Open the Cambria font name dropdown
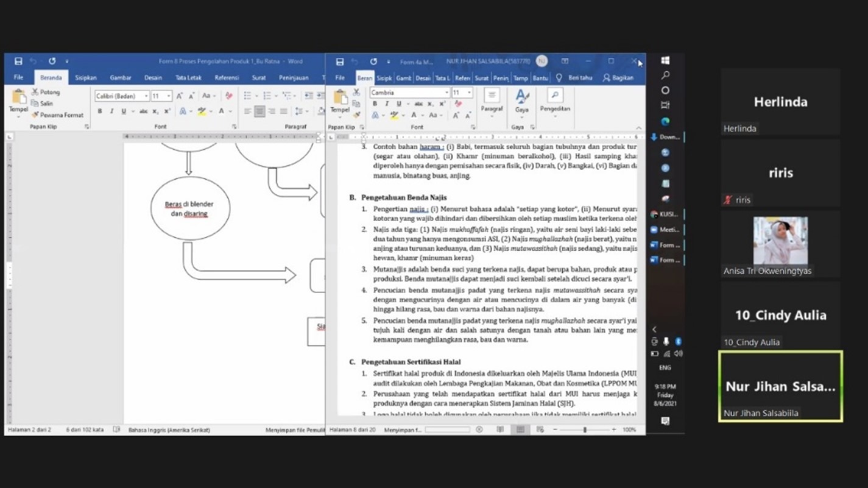The image size is (868, 488). (x=446, y=93)
